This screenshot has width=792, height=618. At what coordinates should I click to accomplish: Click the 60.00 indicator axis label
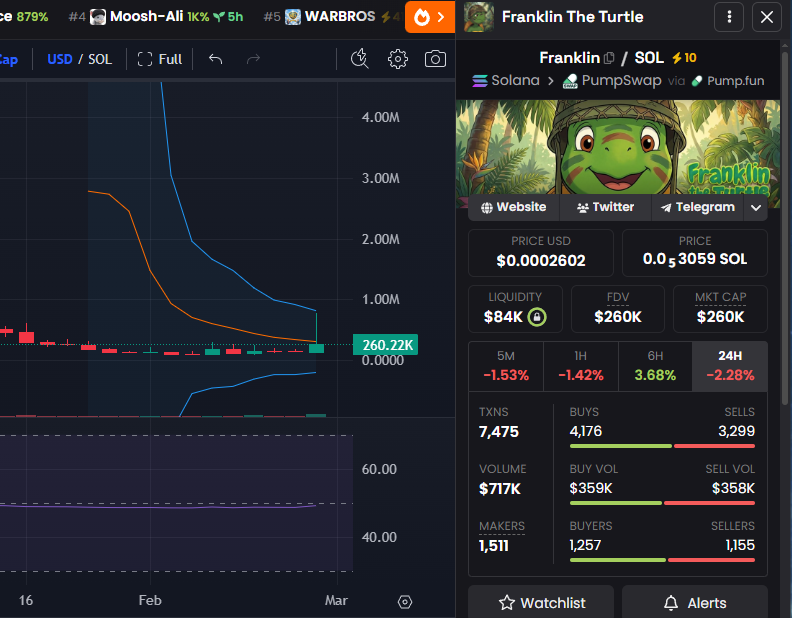[379, 470]
